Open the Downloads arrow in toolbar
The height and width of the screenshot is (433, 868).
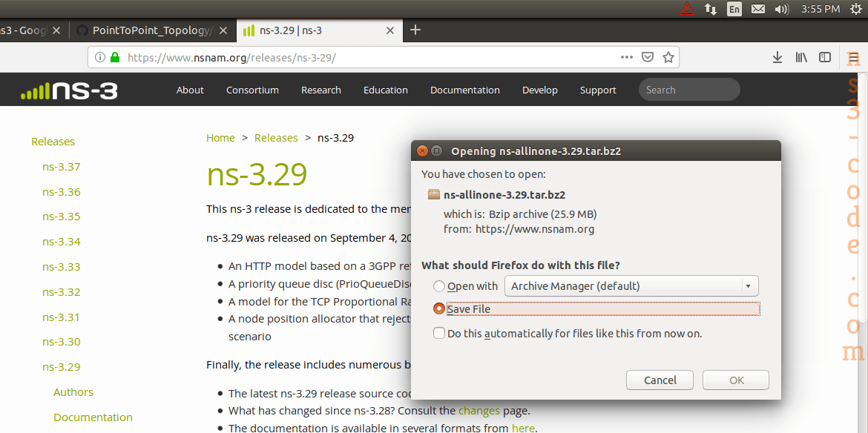click(777, 57)
